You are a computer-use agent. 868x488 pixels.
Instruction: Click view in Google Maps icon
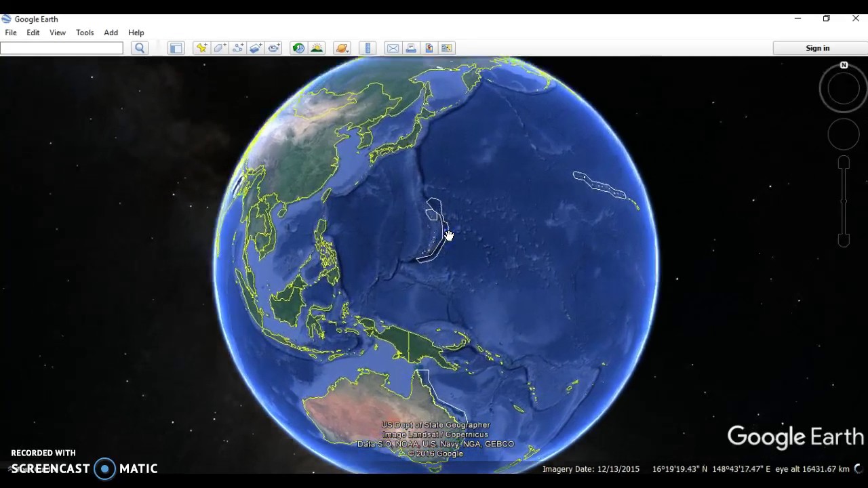447,48
